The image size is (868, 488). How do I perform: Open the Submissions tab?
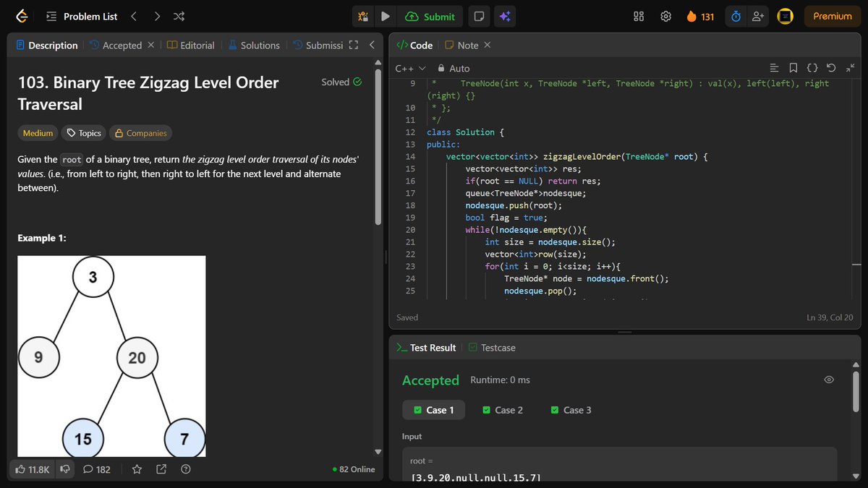(318, 45)
